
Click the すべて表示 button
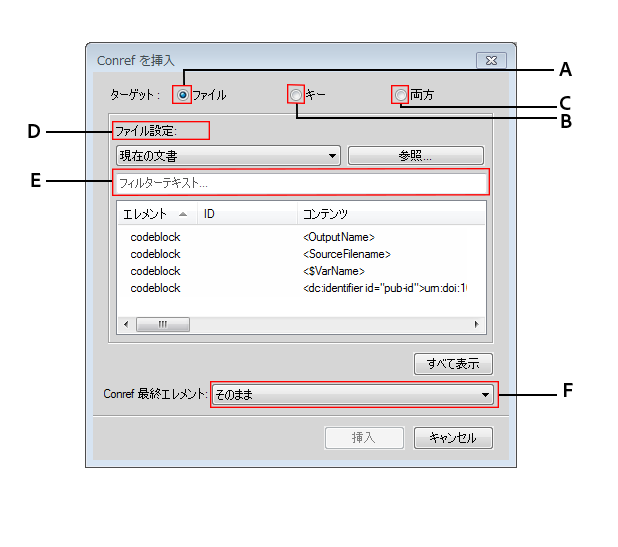click(452, 363)
